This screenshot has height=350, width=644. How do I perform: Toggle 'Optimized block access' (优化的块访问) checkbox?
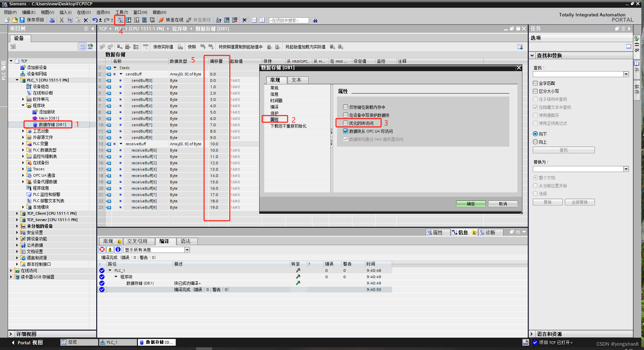346,123
